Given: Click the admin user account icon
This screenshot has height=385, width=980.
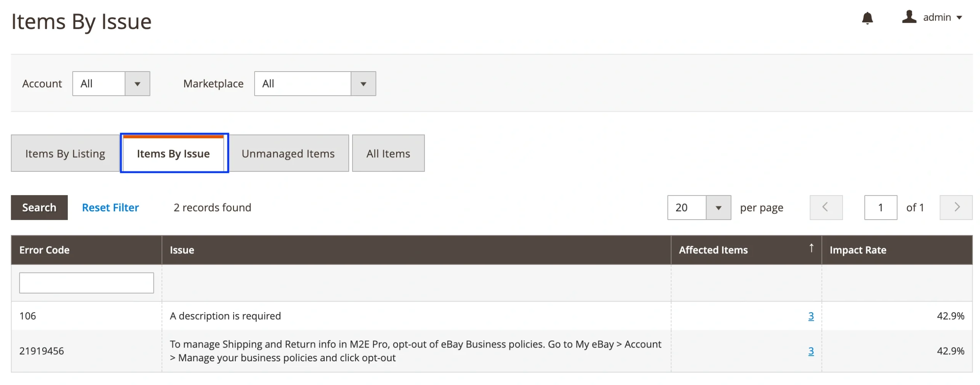Looking at the screenshot, I should tap(908, 17).
